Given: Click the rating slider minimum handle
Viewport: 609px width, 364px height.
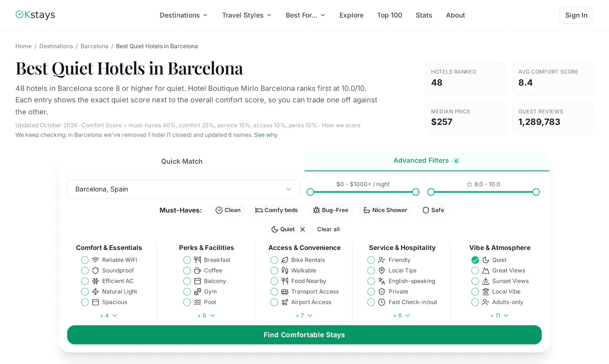Looking at the screenshot, I should [431, 192].
